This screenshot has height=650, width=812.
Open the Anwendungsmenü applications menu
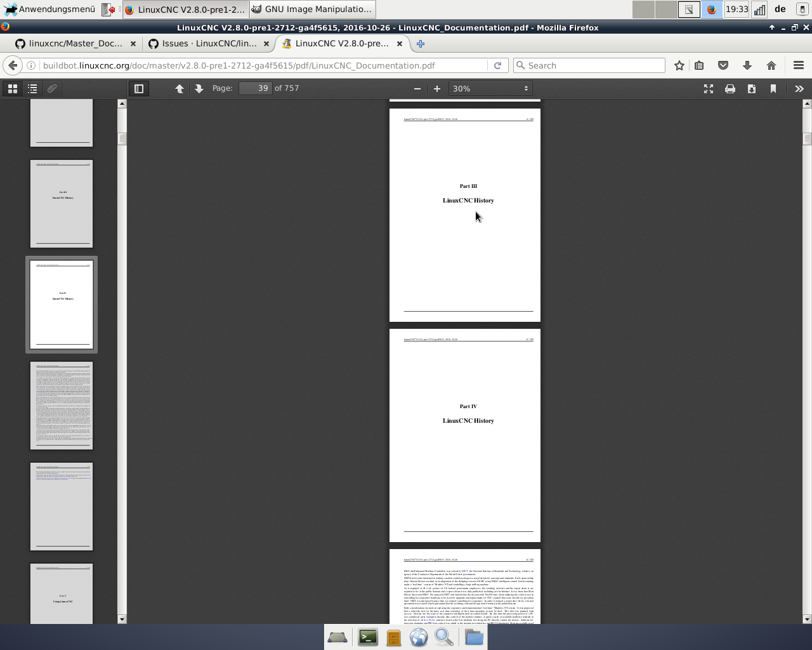[49, 10]
